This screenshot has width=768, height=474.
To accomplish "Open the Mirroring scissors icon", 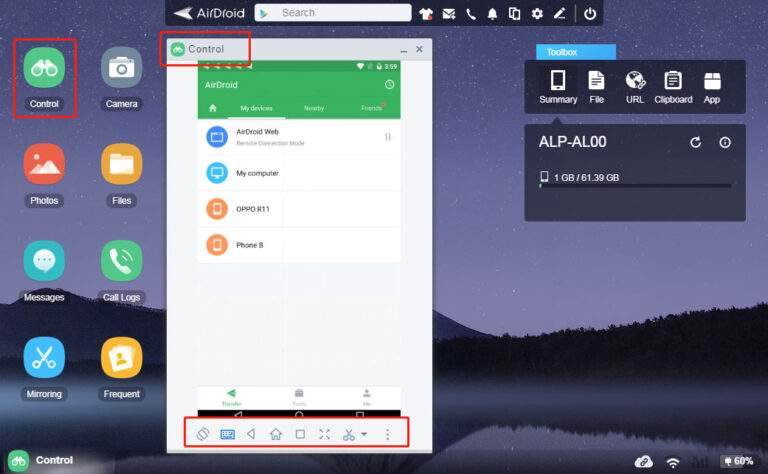I will coord(44,357).
